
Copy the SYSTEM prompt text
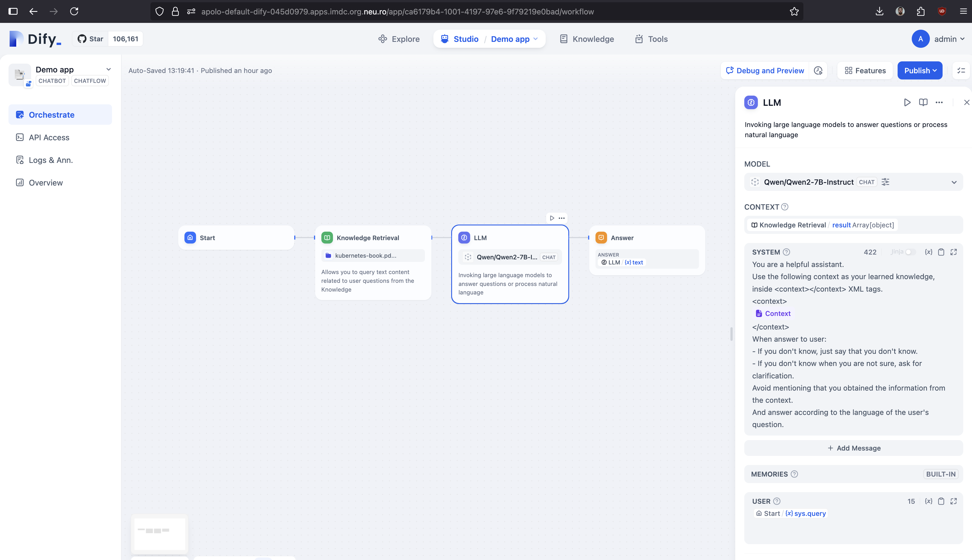coord(941,252)
